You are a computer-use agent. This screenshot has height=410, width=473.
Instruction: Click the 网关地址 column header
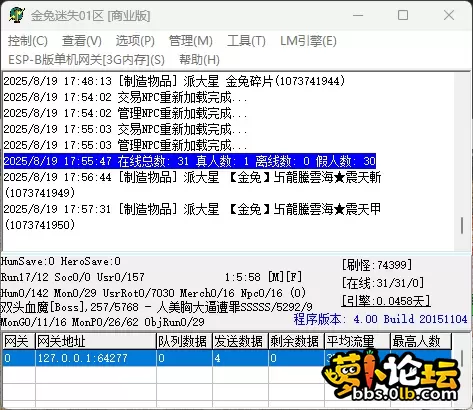click(x=96, y=341)
